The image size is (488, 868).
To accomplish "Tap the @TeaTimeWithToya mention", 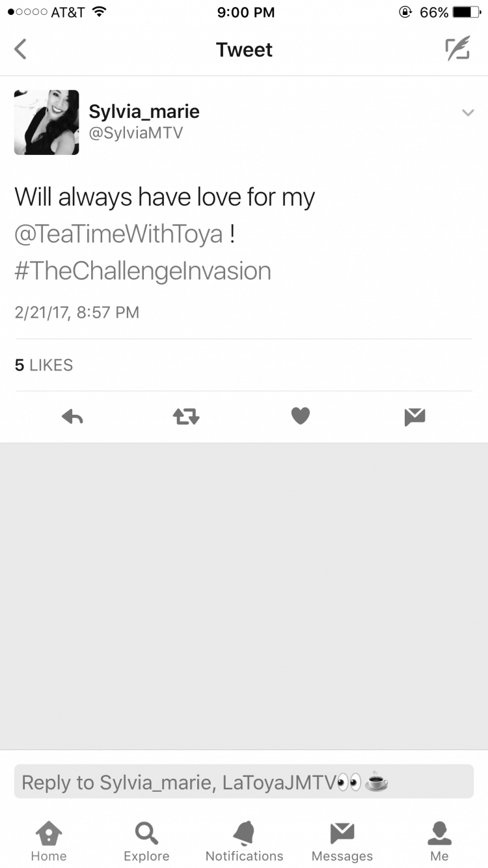I will pos(118,234).
